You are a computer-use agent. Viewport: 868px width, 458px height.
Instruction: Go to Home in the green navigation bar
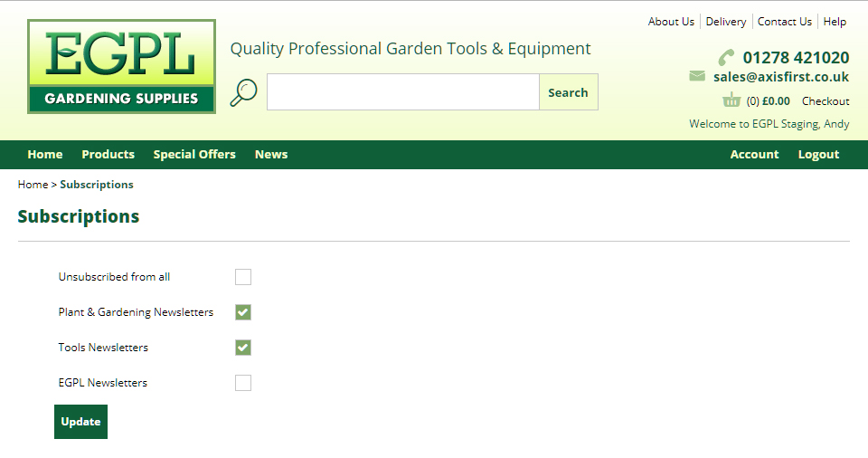45,154
